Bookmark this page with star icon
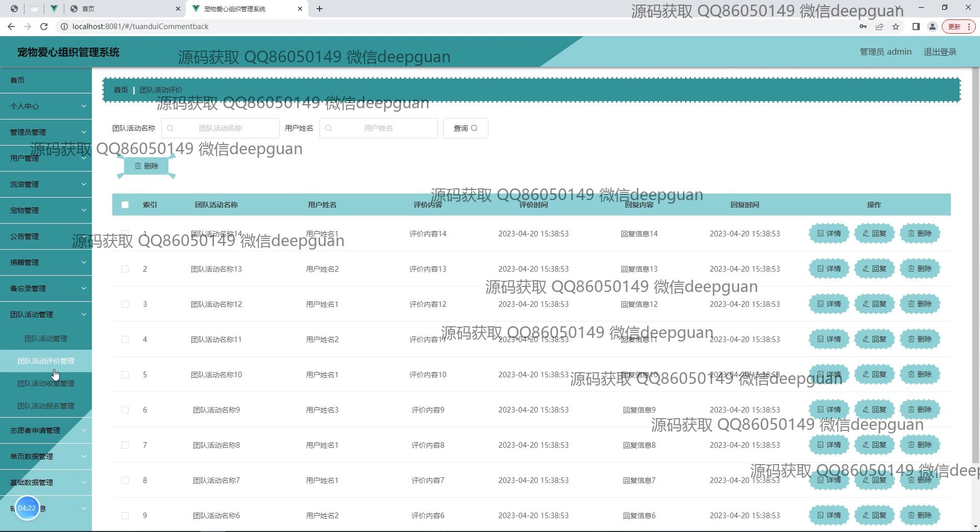 (896, 27)
